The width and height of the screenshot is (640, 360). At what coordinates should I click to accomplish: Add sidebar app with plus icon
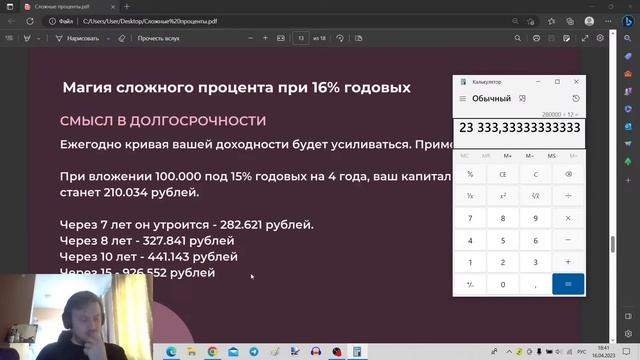click(628, 180)
